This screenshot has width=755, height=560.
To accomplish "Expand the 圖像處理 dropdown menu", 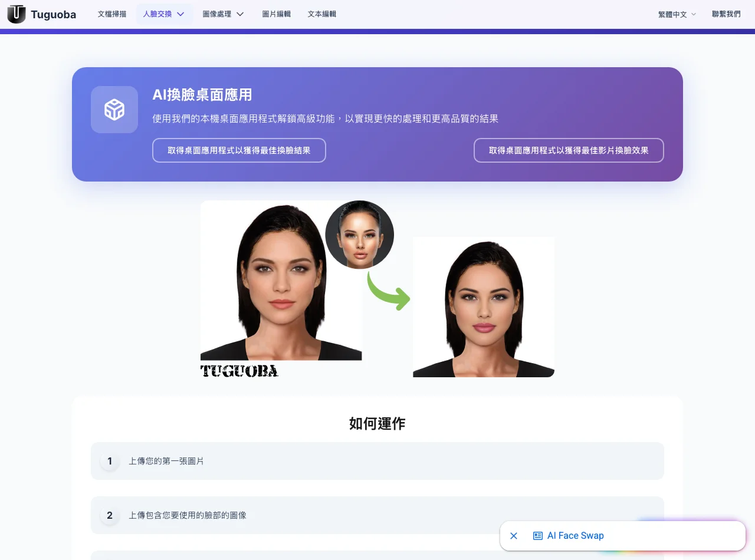I will [223, 14].
